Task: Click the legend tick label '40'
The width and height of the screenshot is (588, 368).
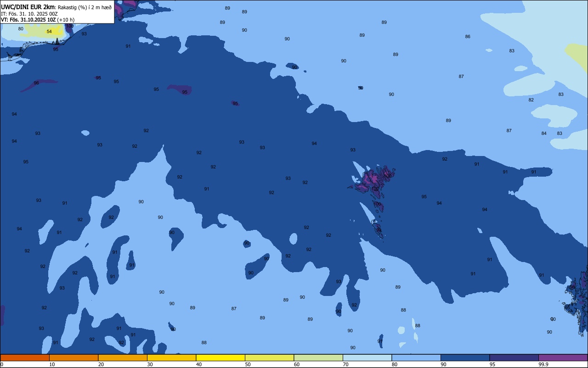Action: (199, 364)
